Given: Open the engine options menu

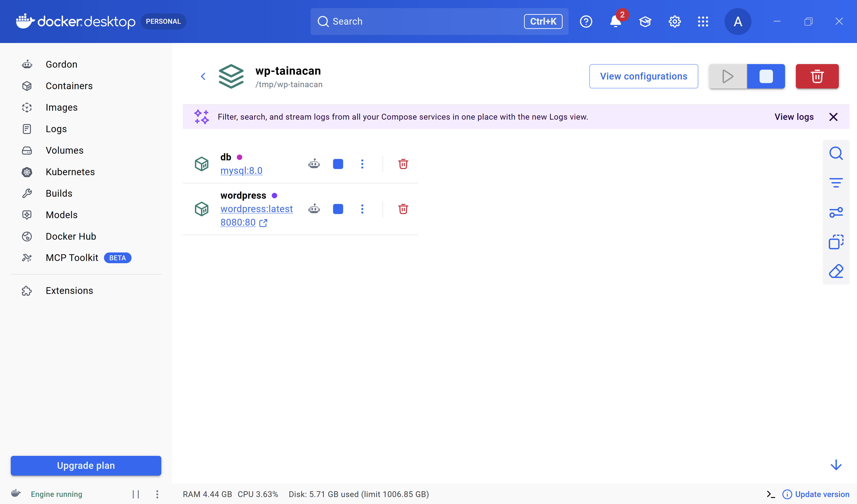Looking at the screenshot, I should tap(157, 494).
